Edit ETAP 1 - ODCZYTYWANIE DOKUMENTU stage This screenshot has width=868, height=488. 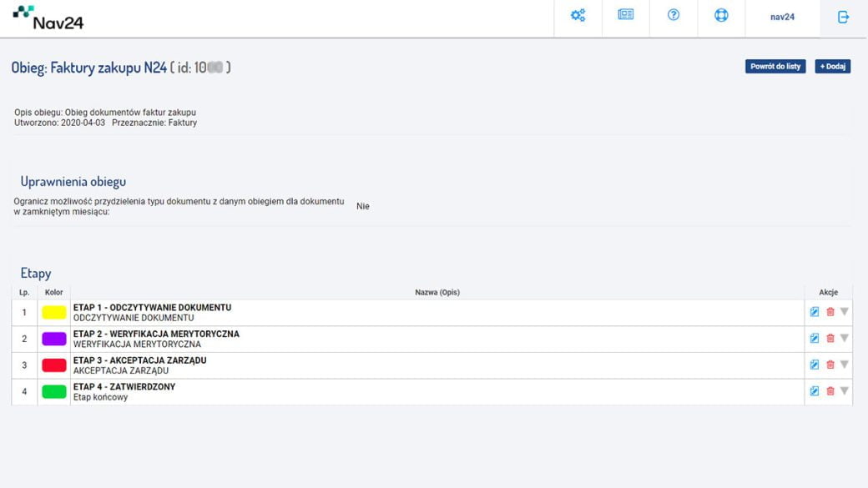pos(815,312)
